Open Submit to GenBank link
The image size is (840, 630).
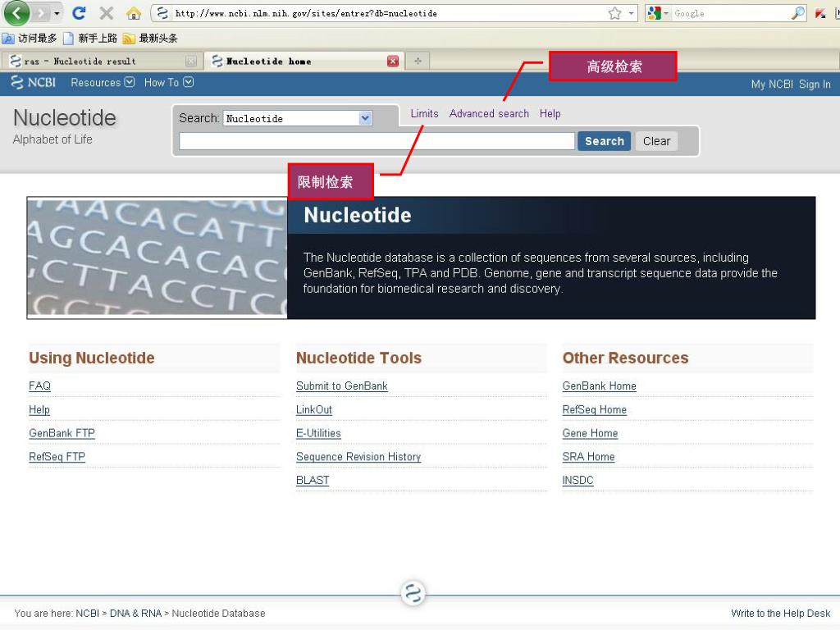[x=342, y=386]
